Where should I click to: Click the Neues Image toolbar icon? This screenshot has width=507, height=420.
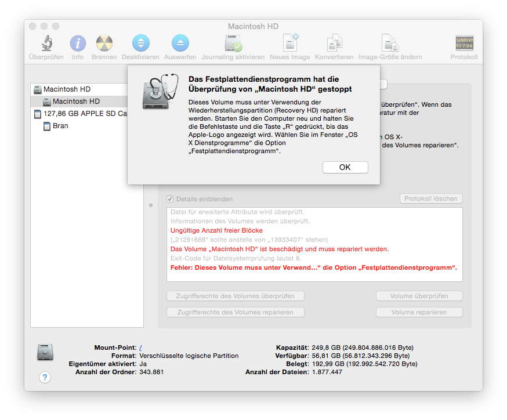click(290, 43)
